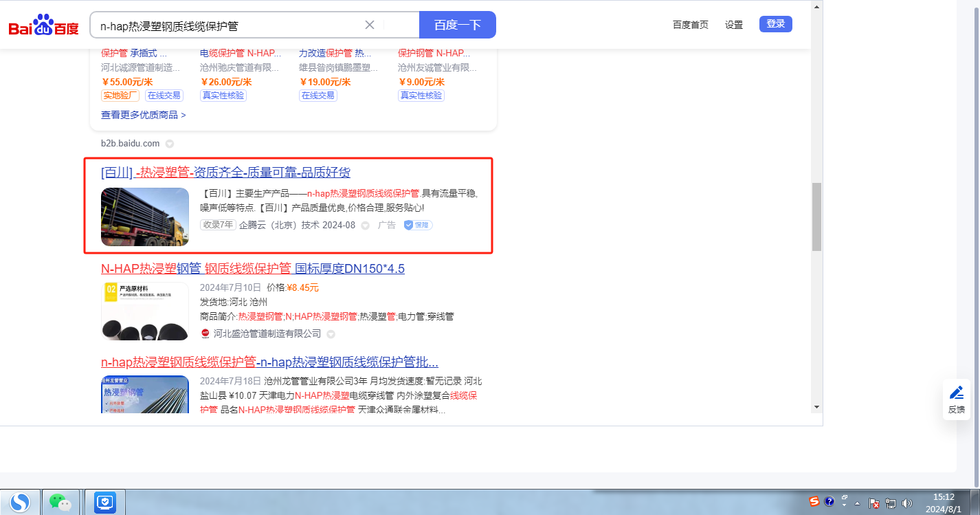Open 设置 in top navigation
Image resolution: width=980 pixels, height=515 pixels.
[734, 25]
